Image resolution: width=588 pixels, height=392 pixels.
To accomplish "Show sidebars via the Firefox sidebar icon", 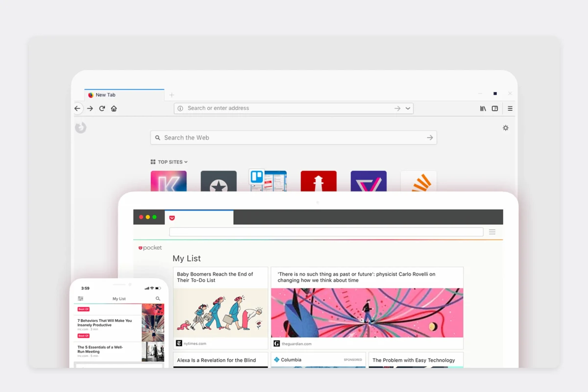I will click(495, 108).
